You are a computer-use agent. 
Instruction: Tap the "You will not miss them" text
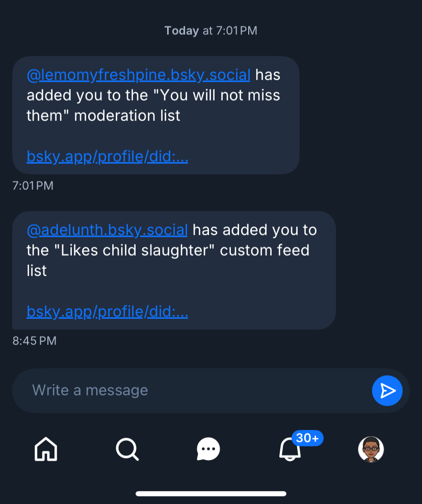214,95
